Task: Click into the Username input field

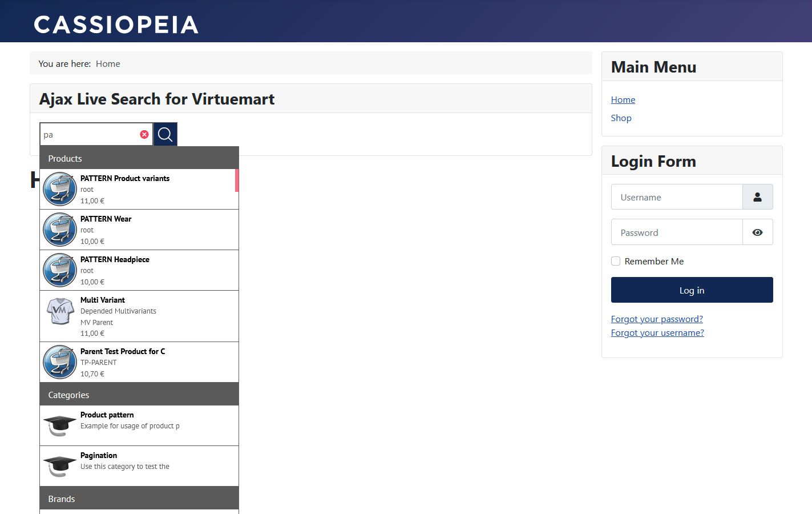Action: (677, 197)
